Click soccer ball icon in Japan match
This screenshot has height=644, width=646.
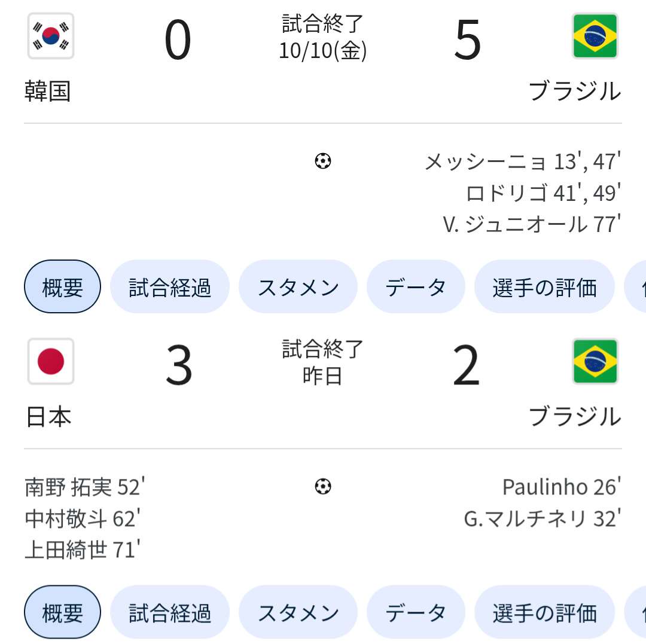coord(323,487)
